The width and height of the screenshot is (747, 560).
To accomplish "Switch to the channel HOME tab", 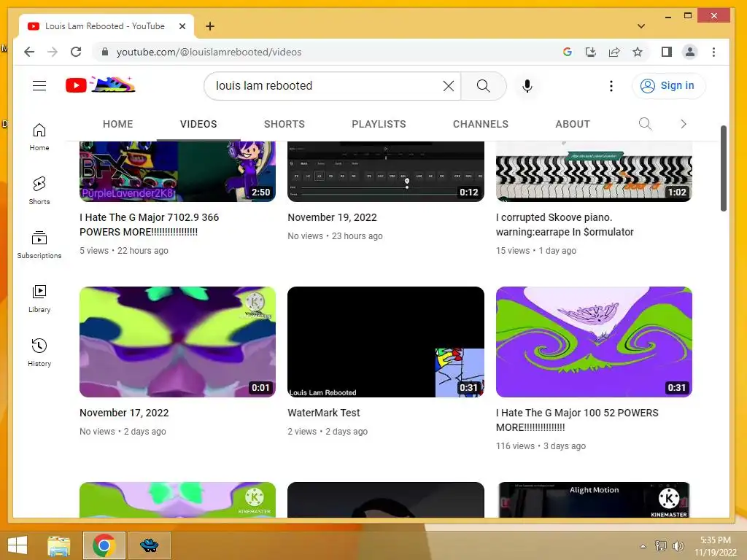I will coord(117,124).
